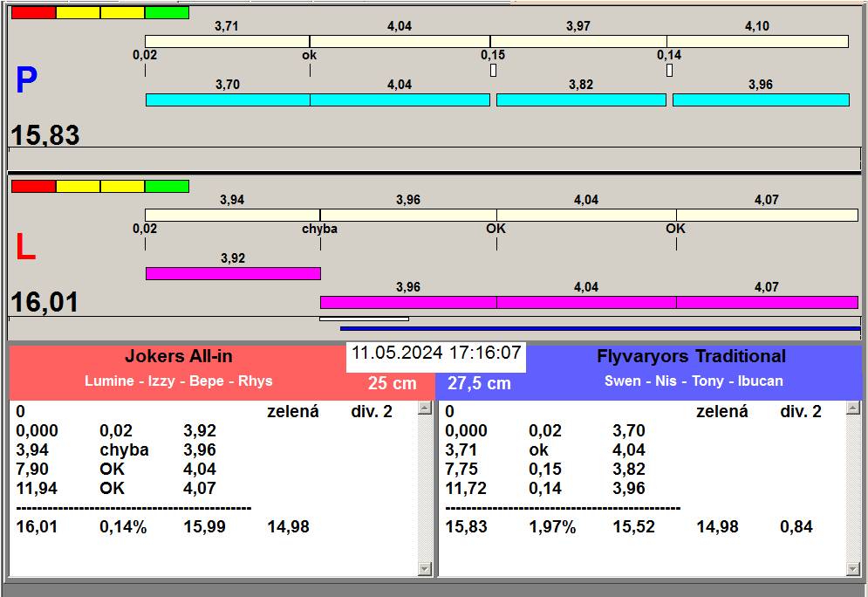Click 3,71 in the Flyvaryors results list

(x=461, y=449)
